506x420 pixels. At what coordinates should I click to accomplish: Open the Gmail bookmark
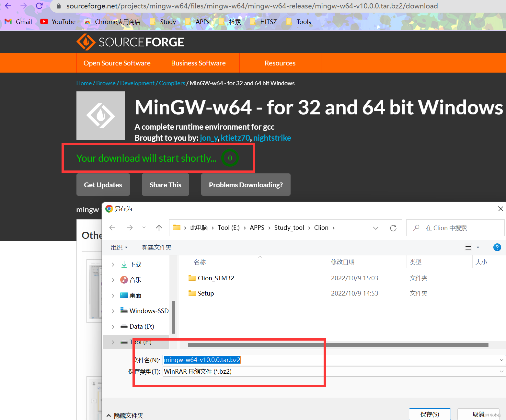18,22
